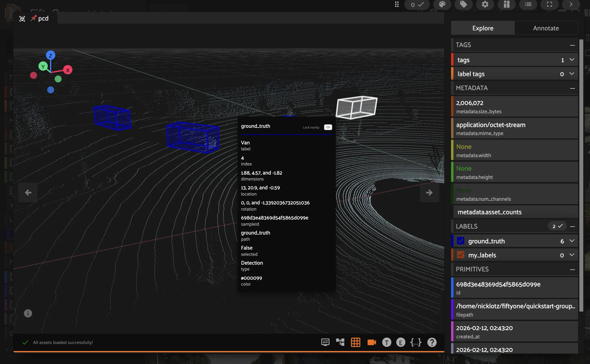Toggle the Lock tooltip Ctrl control

click(327, 127)
